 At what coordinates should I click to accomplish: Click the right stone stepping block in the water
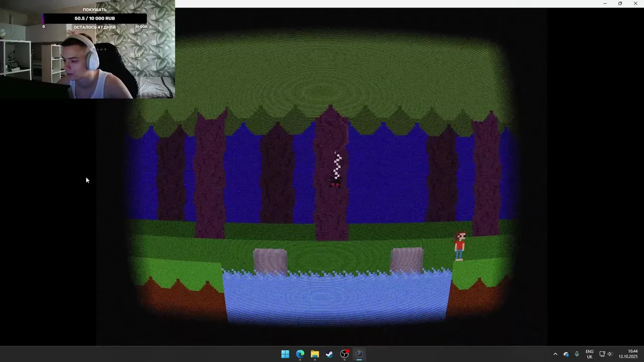tap(407, 260)
